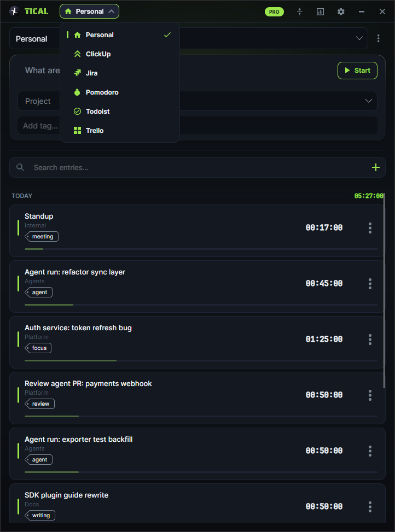Click the focus tag
Screen dimensions: 395x532
pyautogui.click(x=38, y=348)
